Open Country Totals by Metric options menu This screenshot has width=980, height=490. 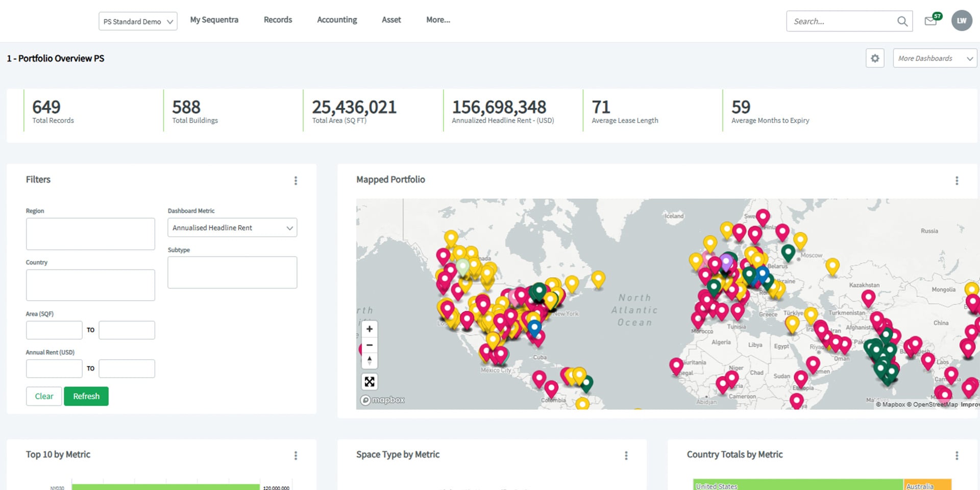tap(957, 455)
